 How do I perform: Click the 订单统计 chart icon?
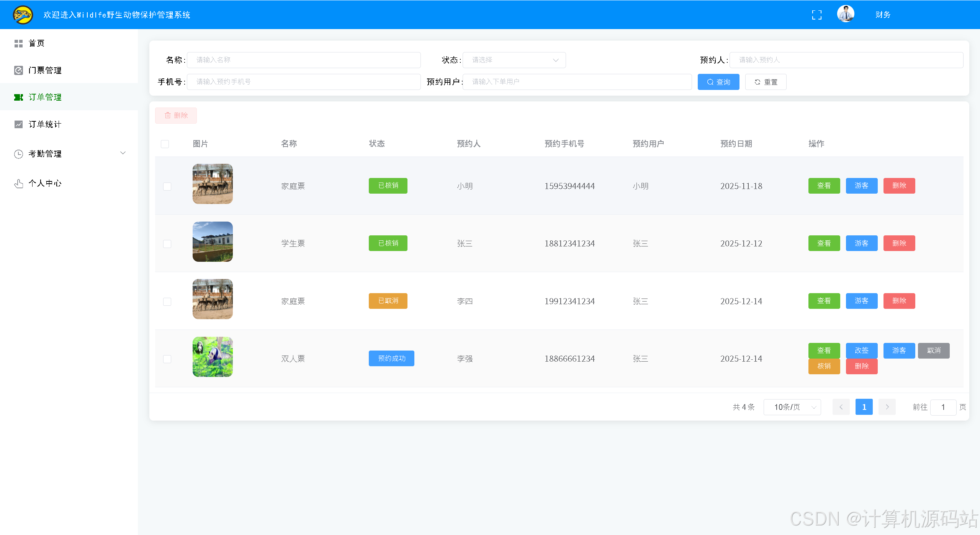click(x=18, y=124)
